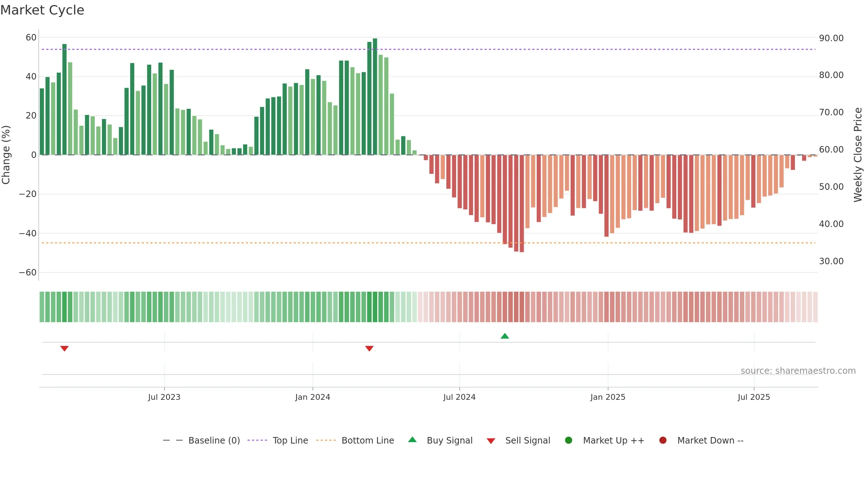Select the Jan 2025 axis label
This screenshot has height=488, width=868.
(608, 397)
